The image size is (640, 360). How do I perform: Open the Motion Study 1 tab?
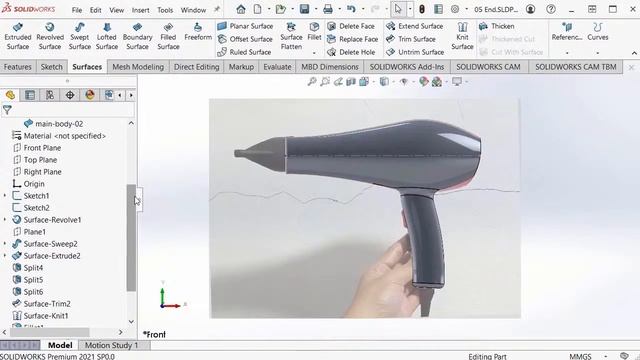pos(111,345)
